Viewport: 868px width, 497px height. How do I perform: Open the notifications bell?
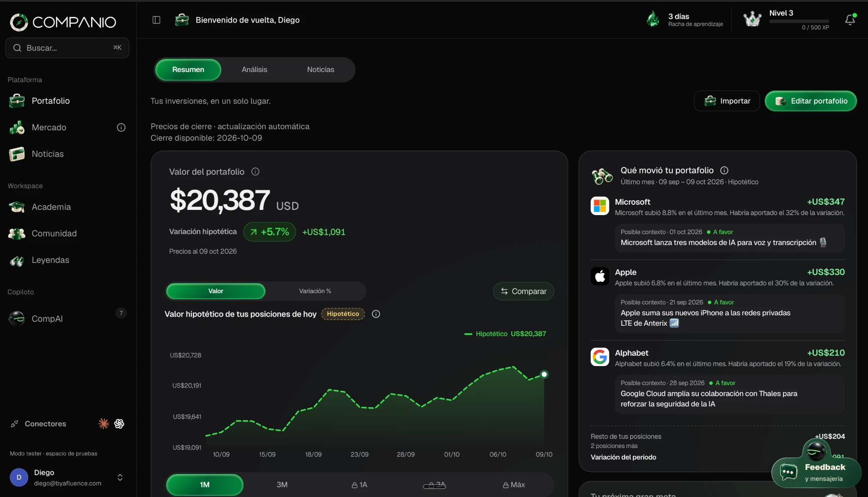click(850, 20)
